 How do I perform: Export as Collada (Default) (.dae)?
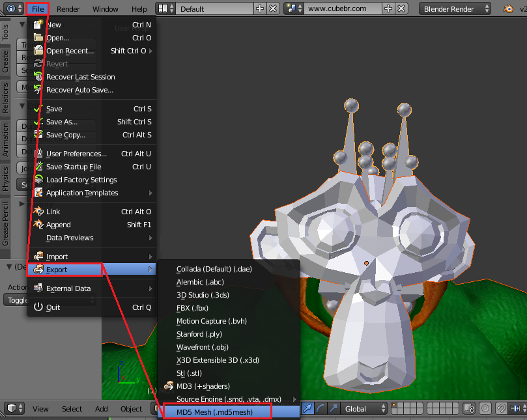coord(229,269)
